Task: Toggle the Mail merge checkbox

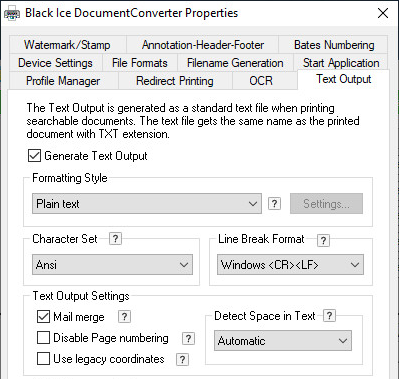Action: click(43, 317)
